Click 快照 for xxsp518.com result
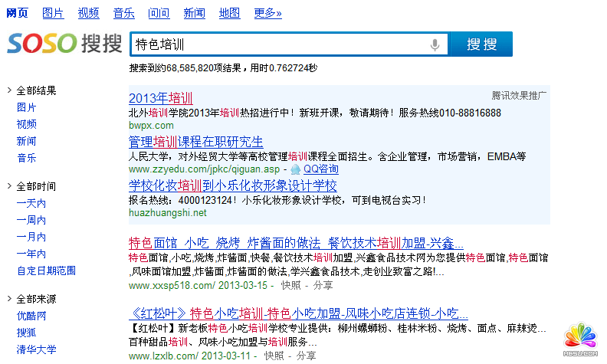Viewport: 607px width, 364px height. pos(290,285)
